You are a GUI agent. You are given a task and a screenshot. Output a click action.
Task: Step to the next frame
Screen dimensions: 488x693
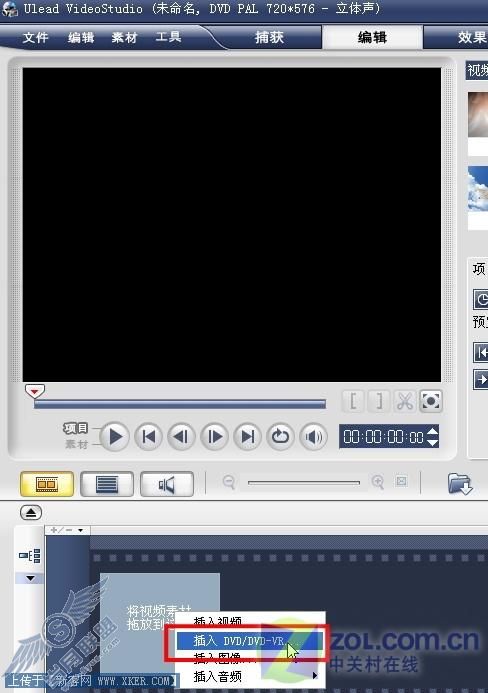coord(214,437)
